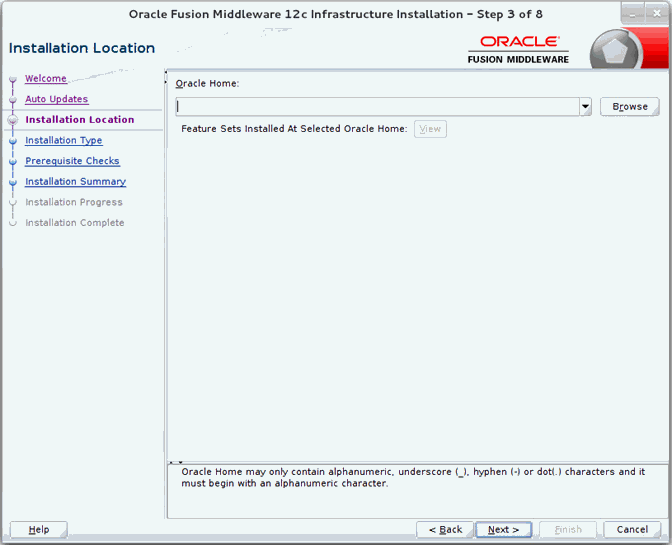
Task: Cancel the installation
Action: coord(632,530)
